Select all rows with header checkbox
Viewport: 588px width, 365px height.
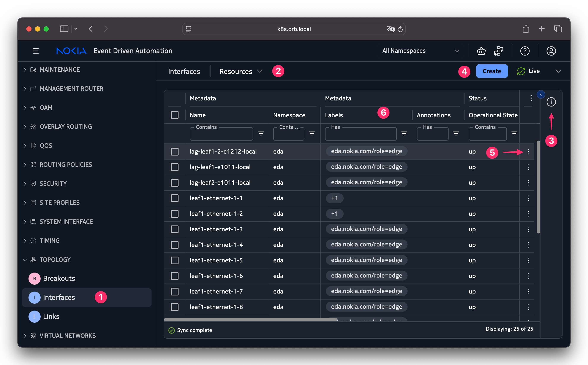pos(174,115)
